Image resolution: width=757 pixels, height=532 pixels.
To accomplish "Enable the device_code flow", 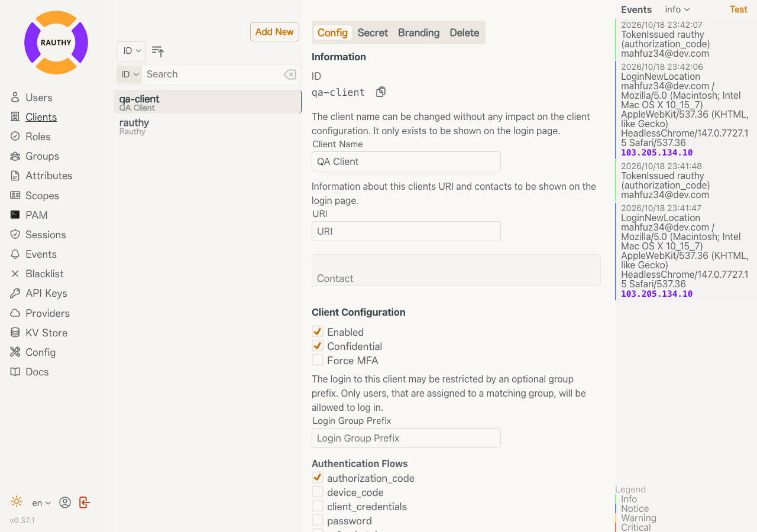I will point(318,492).
